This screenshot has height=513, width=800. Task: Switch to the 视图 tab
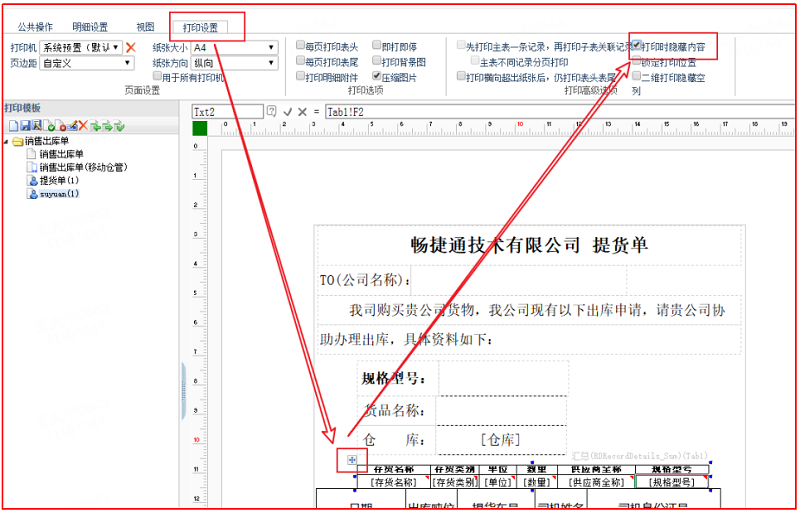(x=145, y=27)
